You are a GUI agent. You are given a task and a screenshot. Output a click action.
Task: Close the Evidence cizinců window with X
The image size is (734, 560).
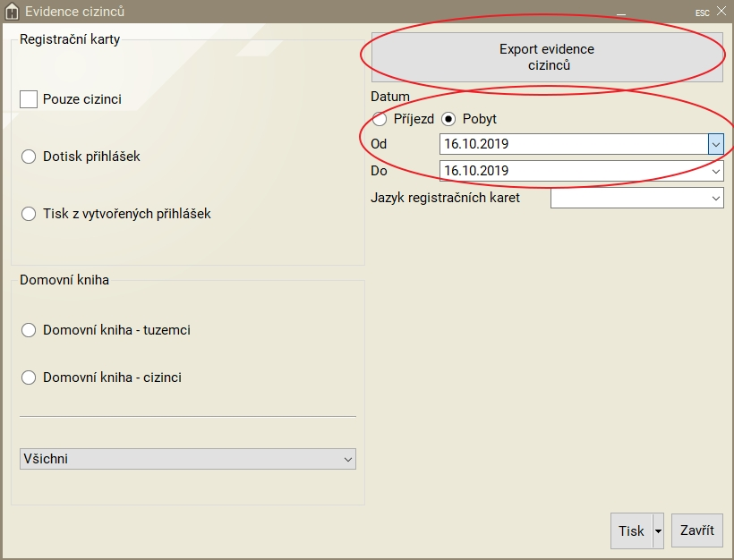coord(721,12)
